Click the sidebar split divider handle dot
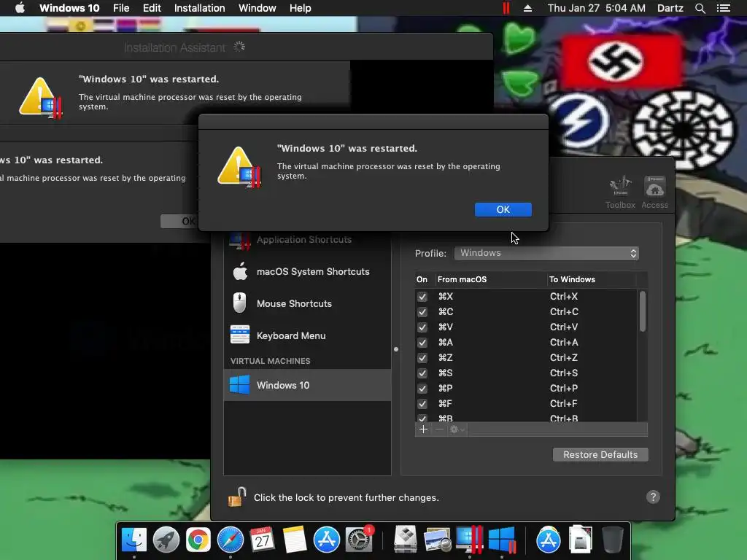The image size is (747, 560). [x=396, y=349]
